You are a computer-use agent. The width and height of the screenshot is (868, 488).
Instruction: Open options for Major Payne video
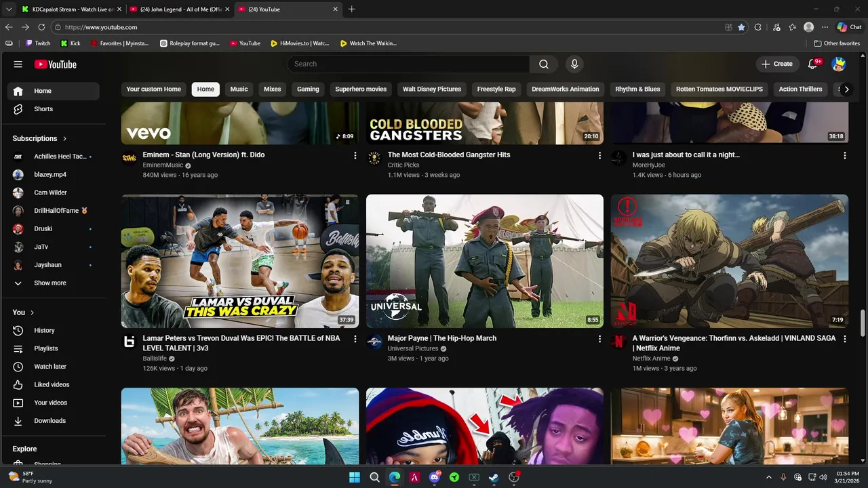point(599,338)
